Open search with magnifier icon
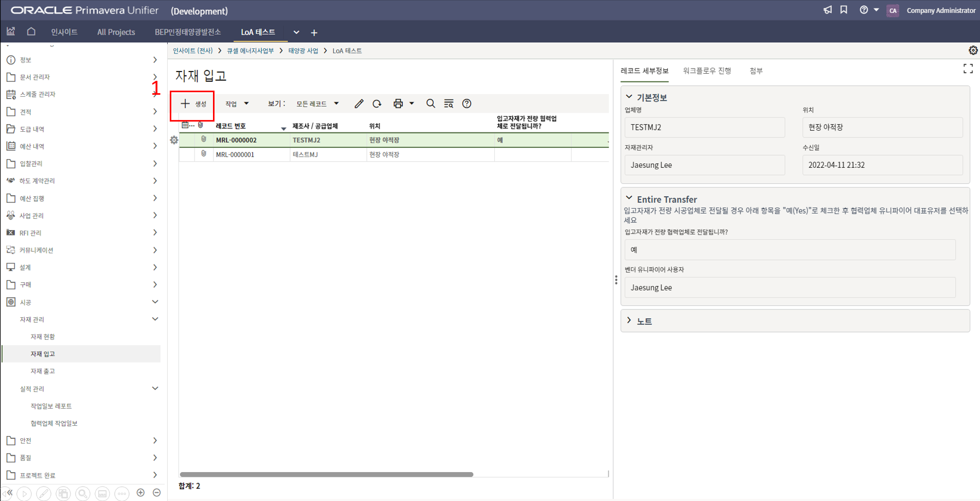980x501 pixels. [431, 104]
